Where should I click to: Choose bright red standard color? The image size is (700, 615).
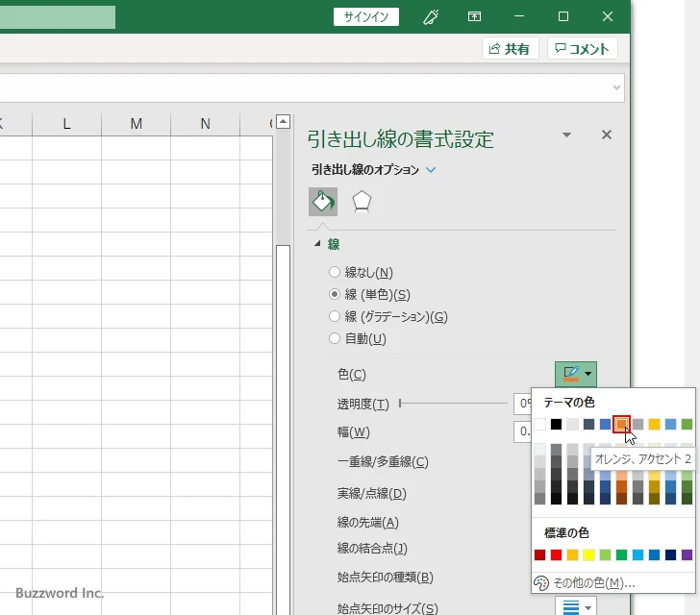(556, 554)
